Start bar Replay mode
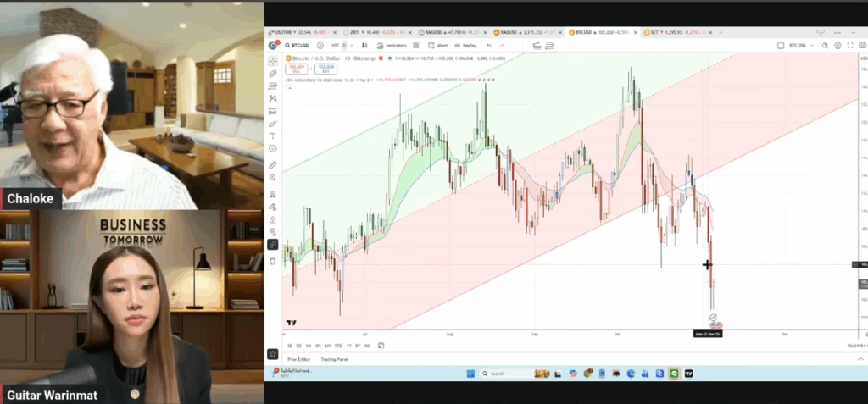 click(x=467, y=45)
